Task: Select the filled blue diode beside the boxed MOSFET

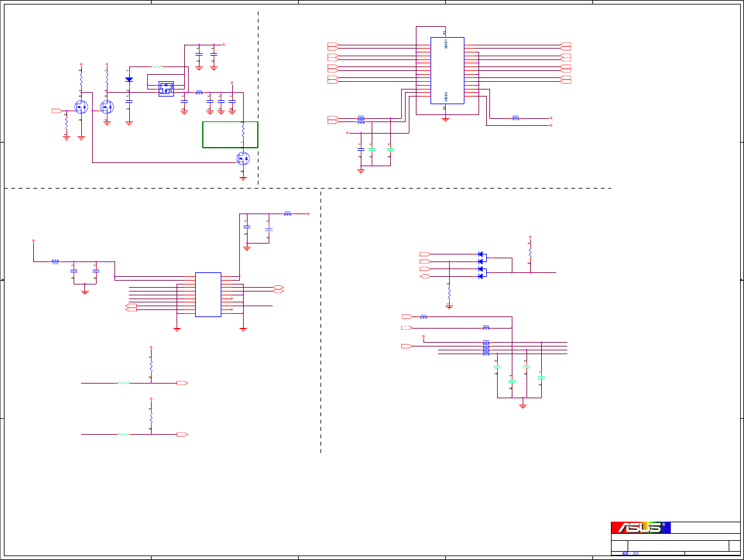Action: pos(129,80)
